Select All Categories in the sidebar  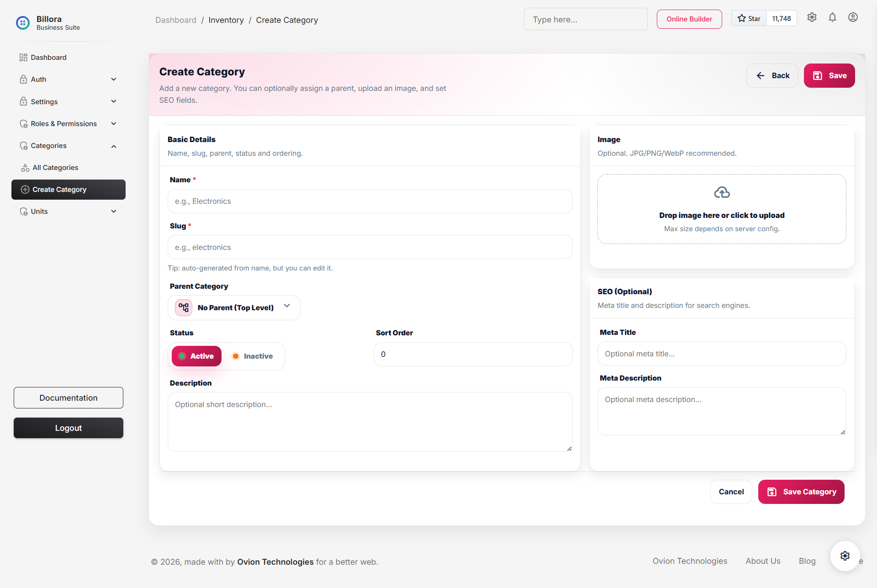click(55, 168)
